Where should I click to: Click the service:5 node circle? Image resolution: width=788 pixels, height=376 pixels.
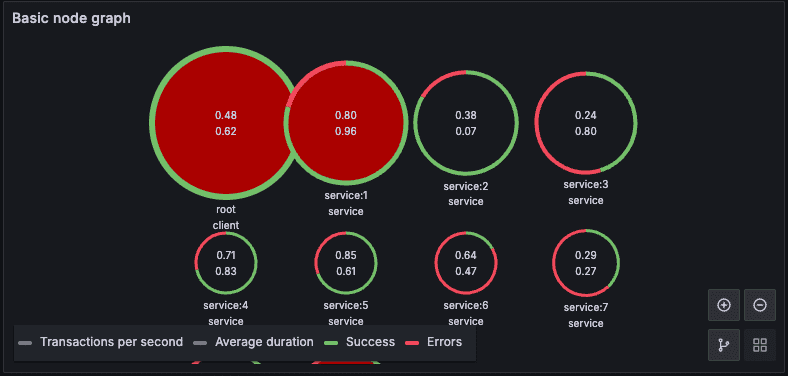click(346, 263)
